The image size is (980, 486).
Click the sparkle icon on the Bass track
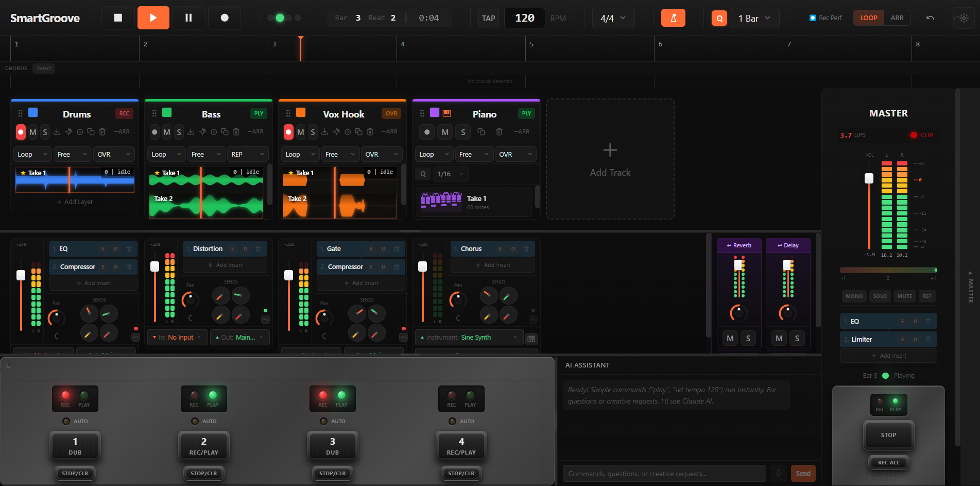pyautogui.click(x=202, y=132)
